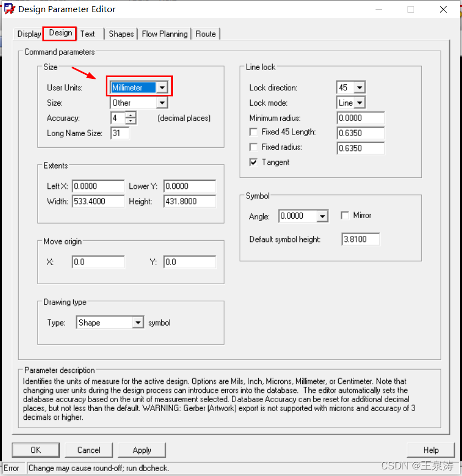Increase the Accuracy decimal places value
This screenshot has width=462, height=476.
click(x=131, y=115)
